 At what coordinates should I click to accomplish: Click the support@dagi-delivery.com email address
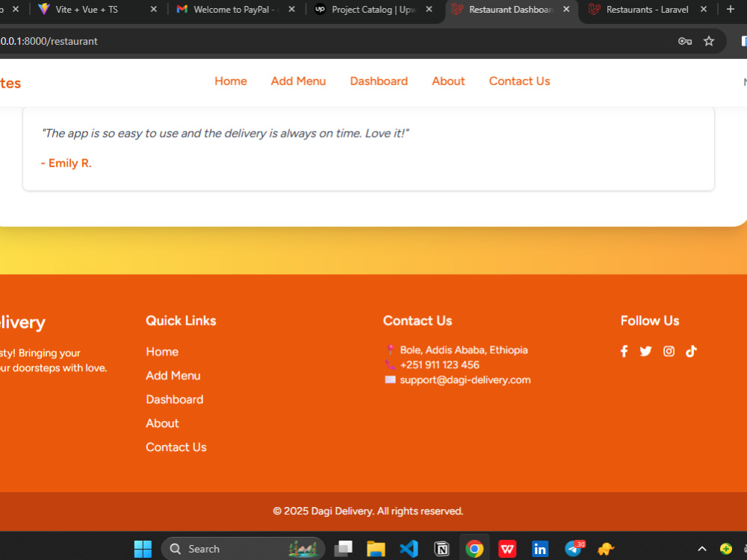click(465, 380)
